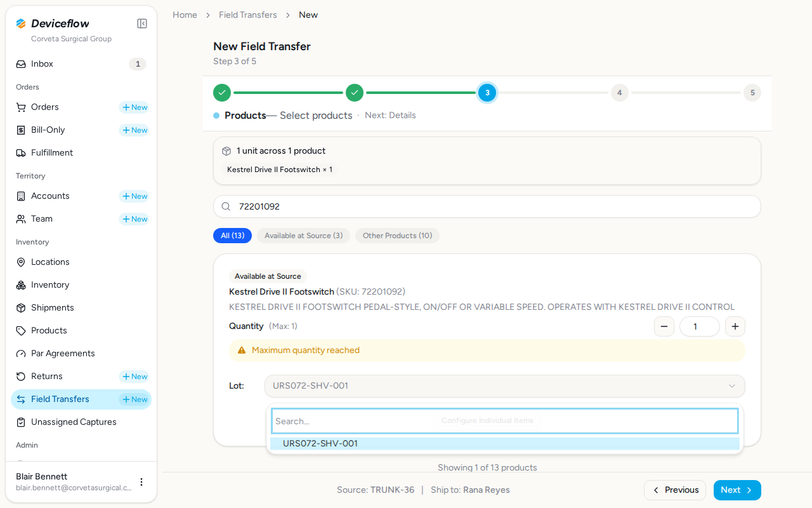
Task: Select current step 3 marker
Action: coord(487,93)
